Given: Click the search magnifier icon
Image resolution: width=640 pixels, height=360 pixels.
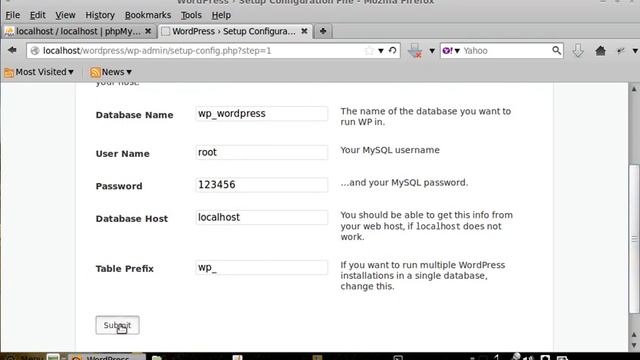Looking at the screenshot, I should tap(556, 50).
